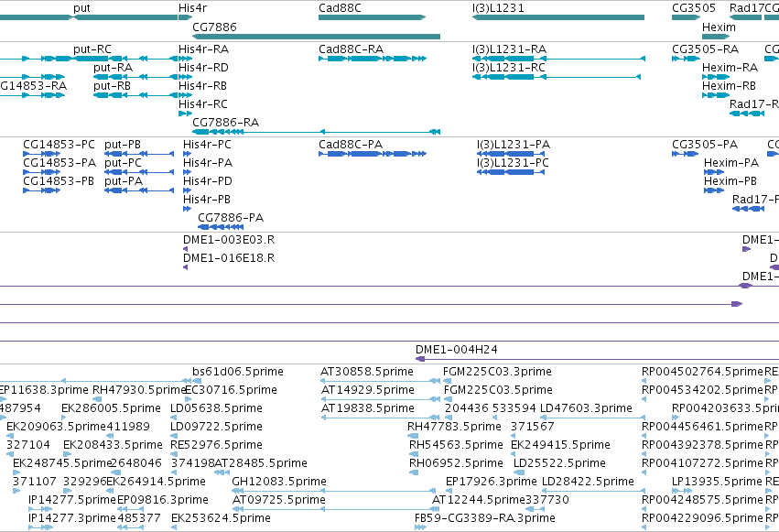Select the RH54563.5prime EST label
Screen dimensions: 779x532
pyautogui.click(x=456, y=445)
